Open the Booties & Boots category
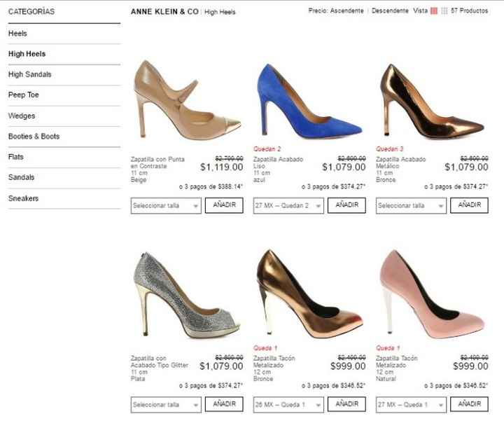This screenshot has width=504, height=421. coord(34,137)
